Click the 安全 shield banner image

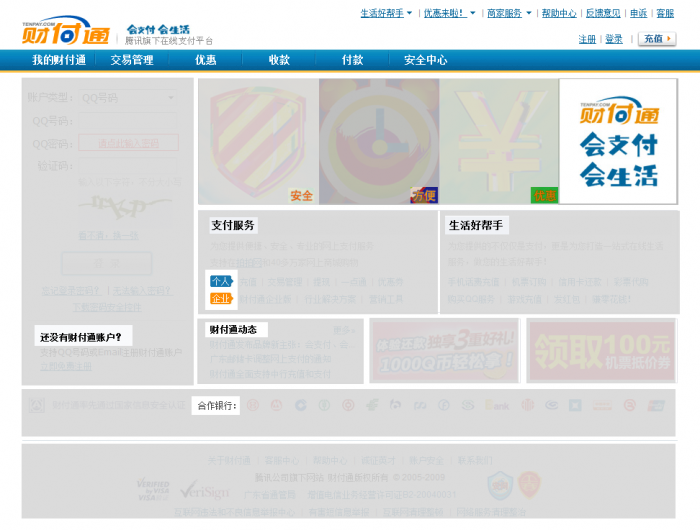click(x=258, y=142)
